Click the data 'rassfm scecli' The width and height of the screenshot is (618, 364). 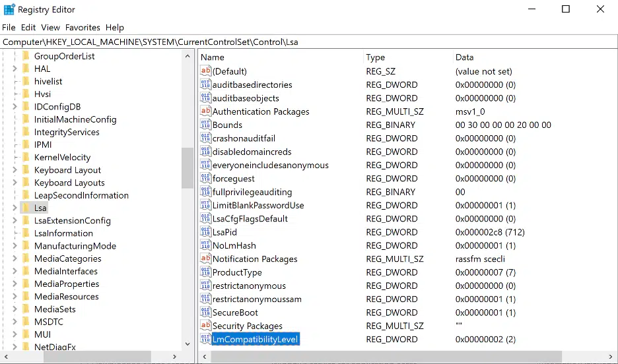click(x=480, y=258)
